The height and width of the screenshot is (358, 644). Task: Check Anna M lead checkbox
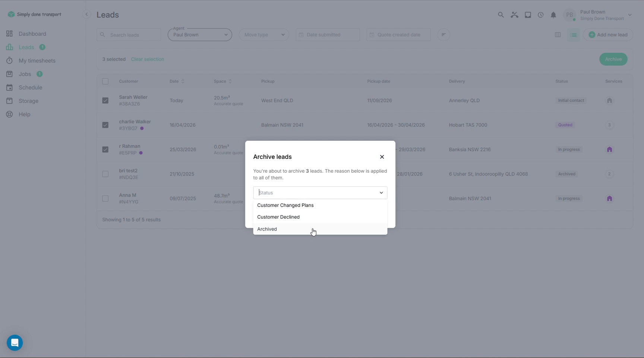[105, 198]
